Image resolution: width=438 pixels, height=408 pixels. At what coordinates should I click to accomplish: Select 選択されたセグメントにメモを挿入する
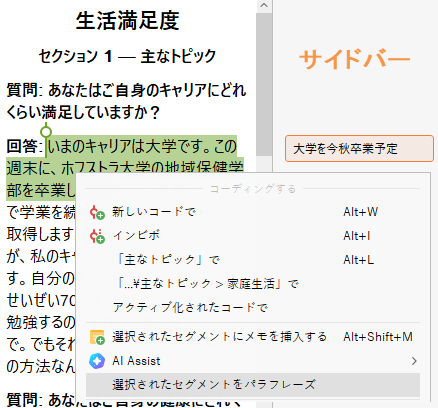253,337
